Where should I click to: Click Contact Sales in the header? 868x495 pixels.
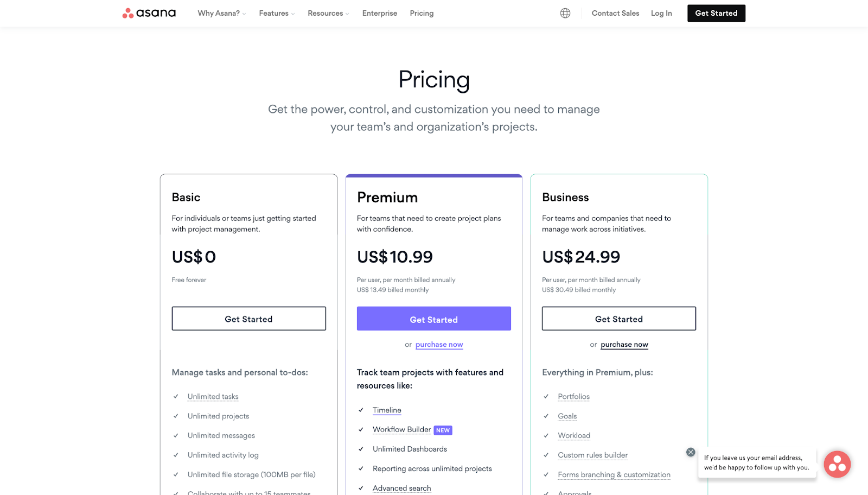615,13
